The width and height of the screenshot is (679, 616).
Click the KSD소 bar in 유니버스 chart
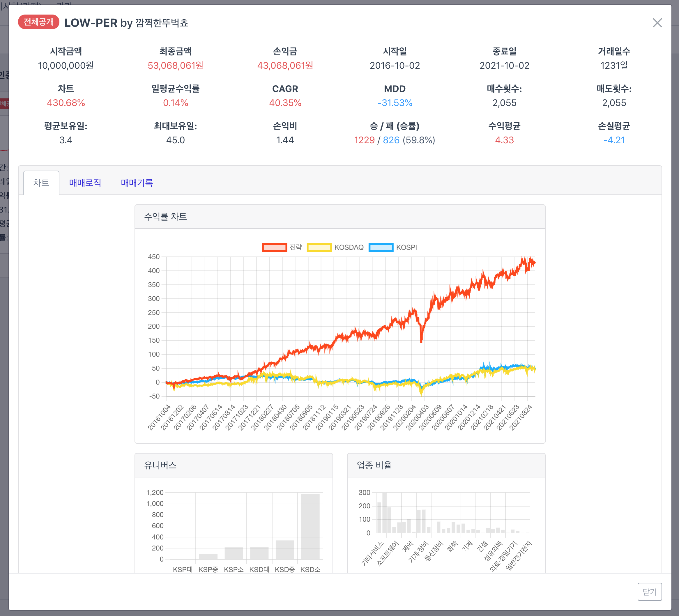310,526
